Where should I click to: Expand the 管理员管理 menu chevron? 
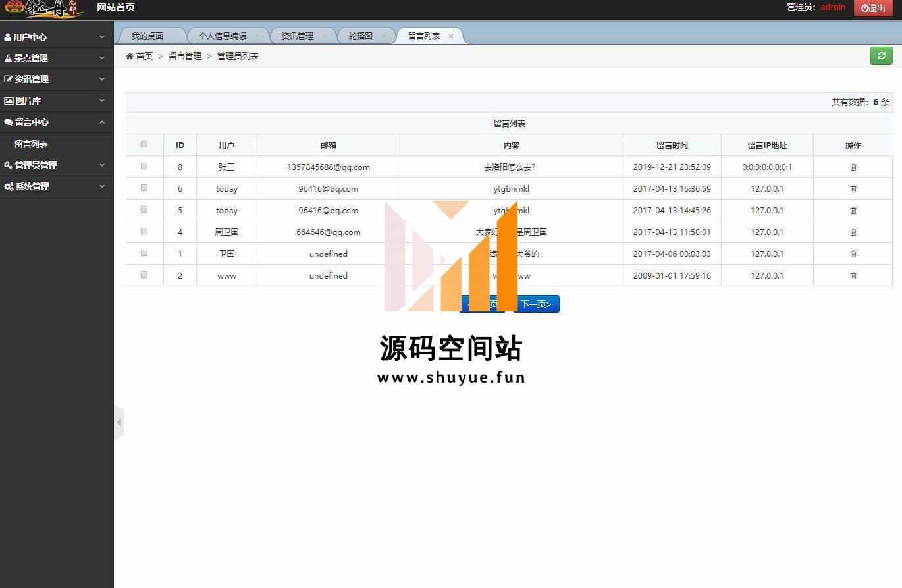pos(102,165)
